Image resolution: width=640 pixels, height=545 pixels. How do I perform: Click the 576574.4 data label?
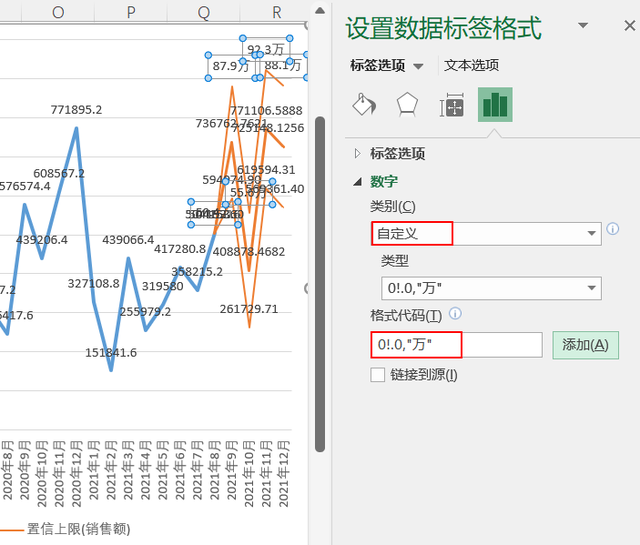click(25, 186)
